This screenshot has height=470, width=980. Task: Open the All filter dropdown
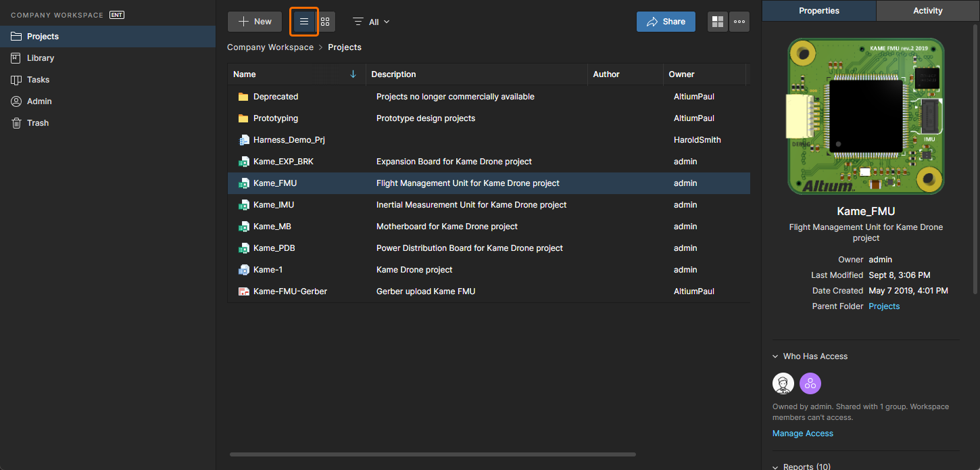click(371, 22)
